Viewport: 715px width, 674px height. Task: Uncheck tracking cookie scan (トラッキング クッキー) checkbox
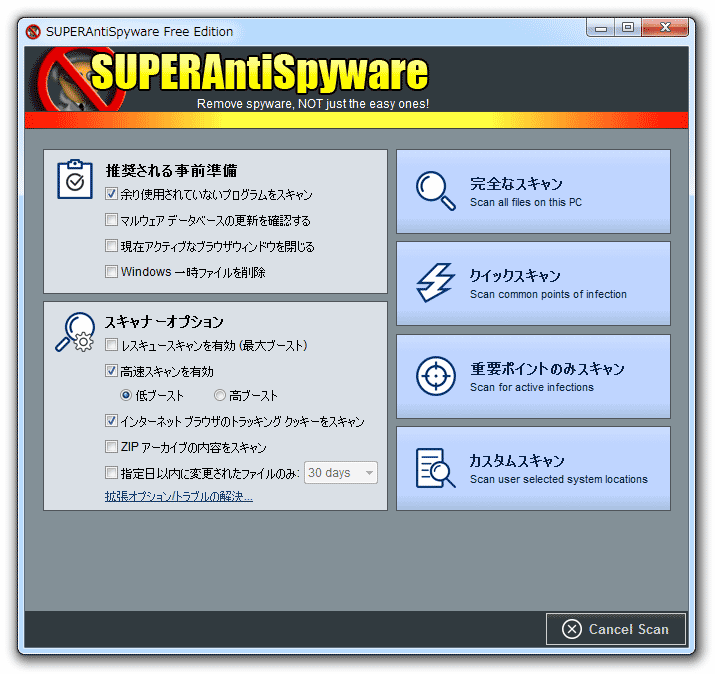[x=111, y=420]
